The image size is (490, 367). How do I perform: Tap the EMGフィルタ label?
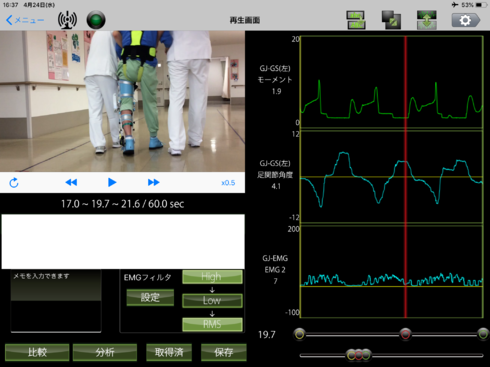click(147, 277)
